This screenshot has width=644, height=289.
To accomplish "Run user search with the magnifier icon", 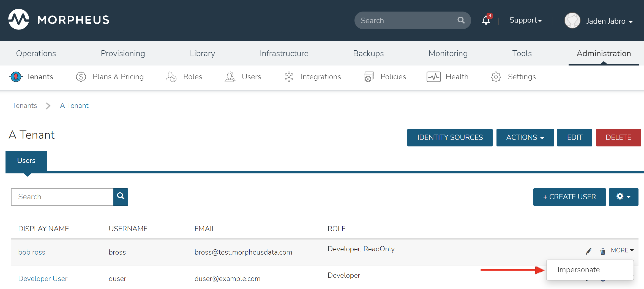I will 121,197.
